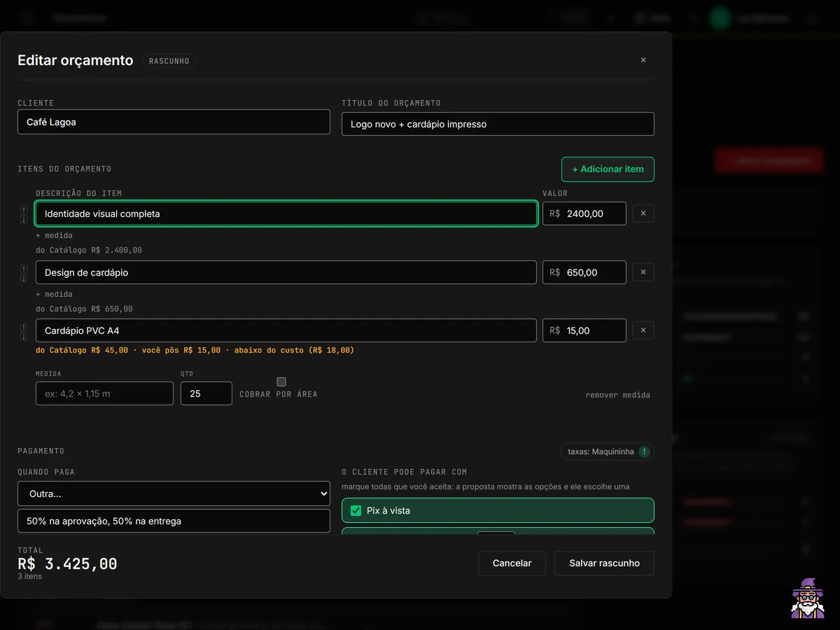Delete the "Cardápio PVC A4" item row
The image size is (840, 630).
coord(643,330)
